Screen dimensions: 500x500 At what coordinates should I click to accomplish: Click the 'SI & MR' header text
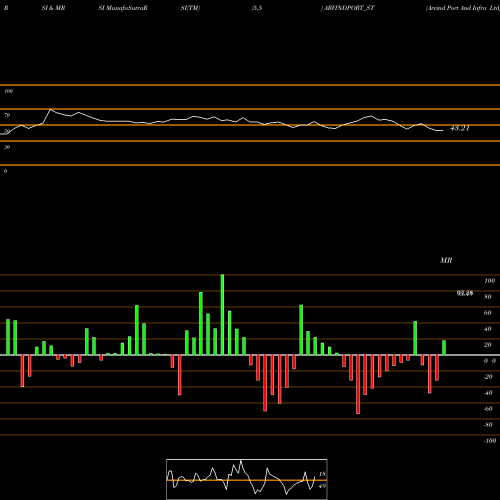(x=53, y=8)
